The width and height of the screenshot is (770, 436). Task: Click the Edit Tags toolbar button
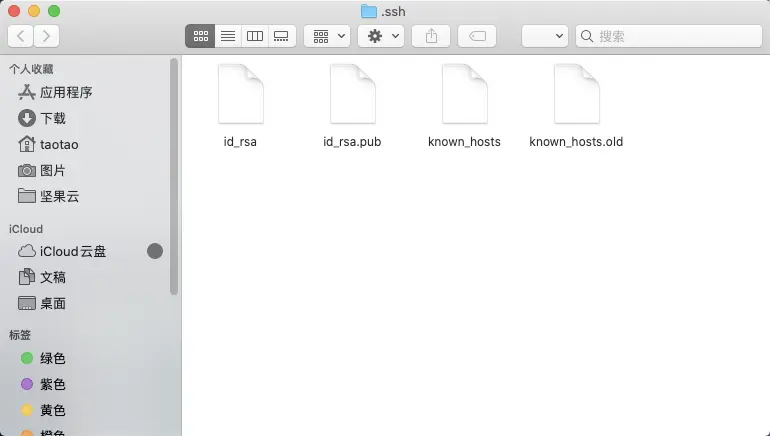(477, 36)
